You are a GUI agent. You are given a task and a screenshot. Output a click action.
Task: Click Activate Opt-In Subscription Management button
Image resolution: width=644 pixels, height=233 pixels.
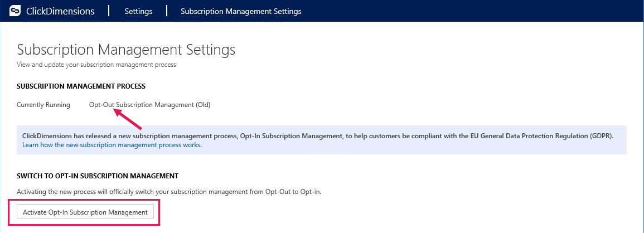tap(85, 212)
